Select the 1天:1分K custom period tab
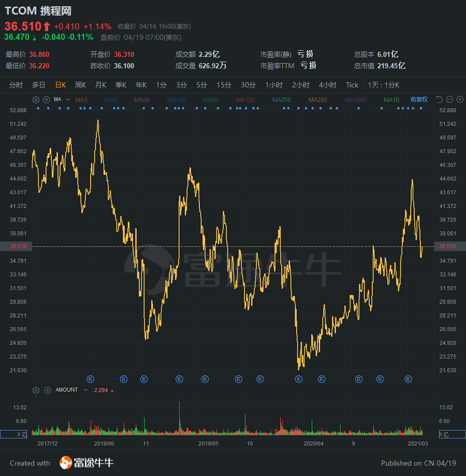The image size is (466, 476). (x=383, y=85)
